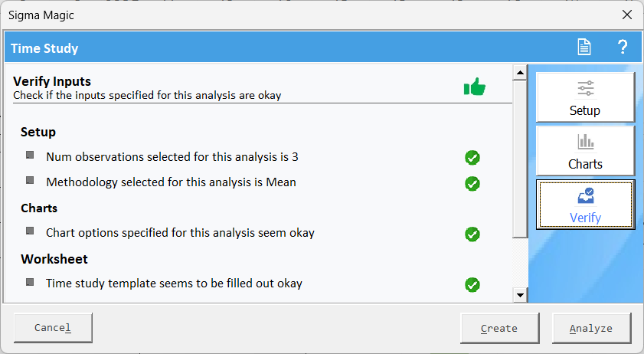Open the document notes icon in header
644x354 pixels.
coord(584,47)
